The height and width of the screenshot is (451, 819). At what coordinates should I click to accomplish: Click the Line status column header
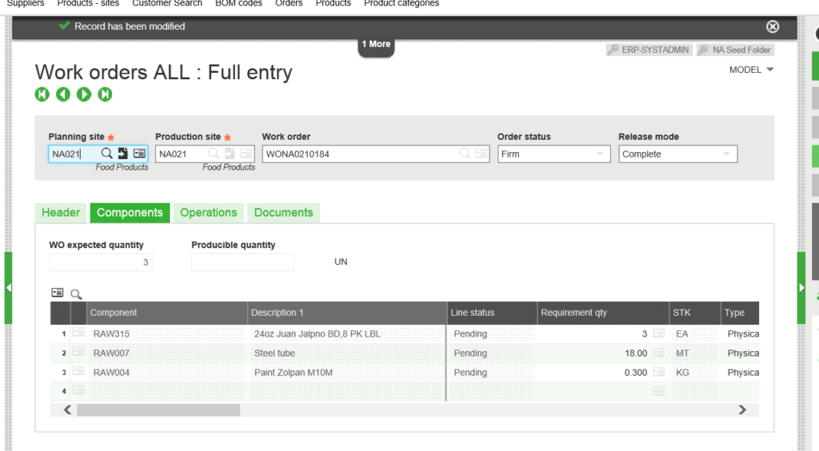(492, 313)
